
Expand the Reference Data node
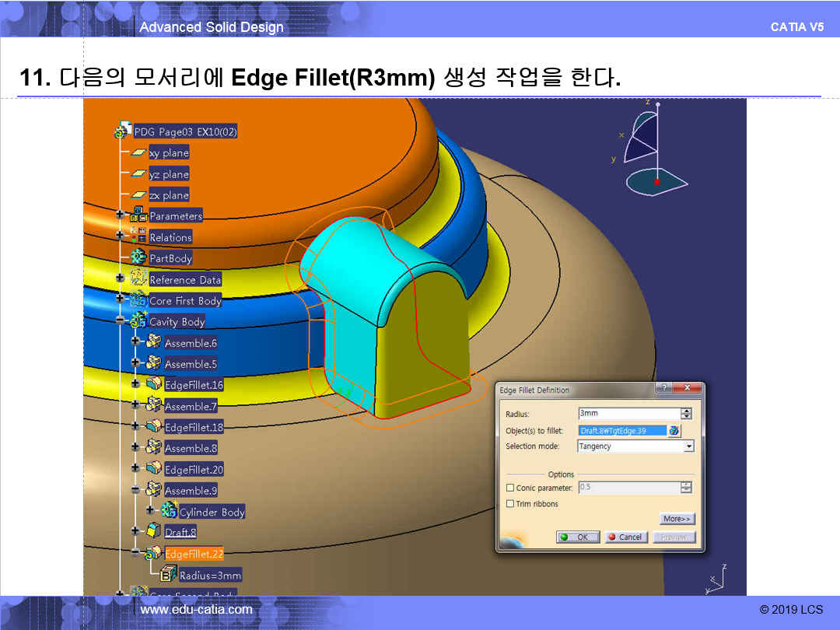pos(120,278)
